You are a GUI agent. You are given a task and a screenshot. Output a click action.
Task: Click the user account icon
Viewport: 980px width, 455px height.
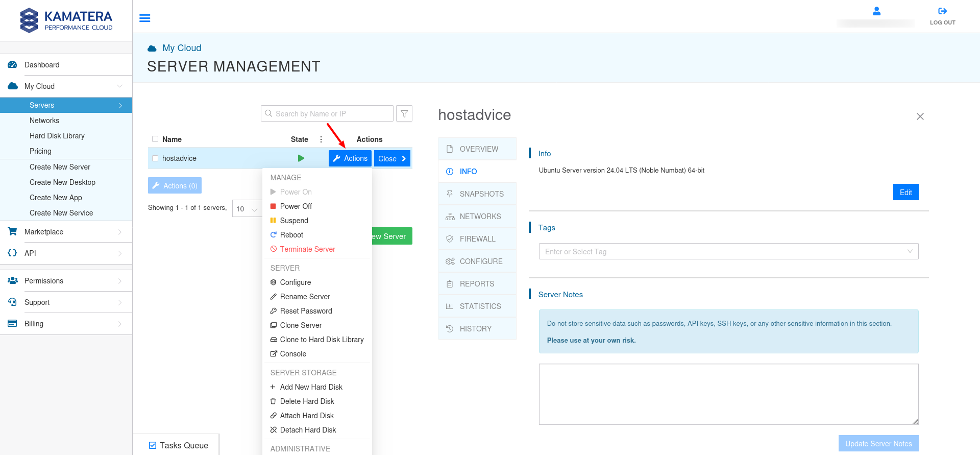(876, 11)
